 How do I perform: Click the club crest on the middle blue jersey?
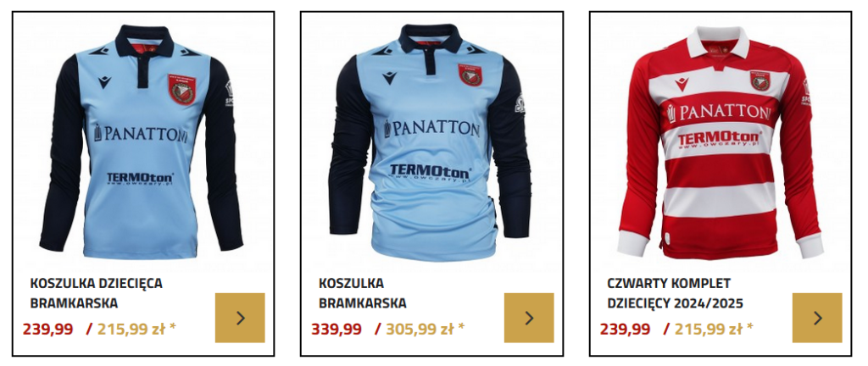click(470, 75)
